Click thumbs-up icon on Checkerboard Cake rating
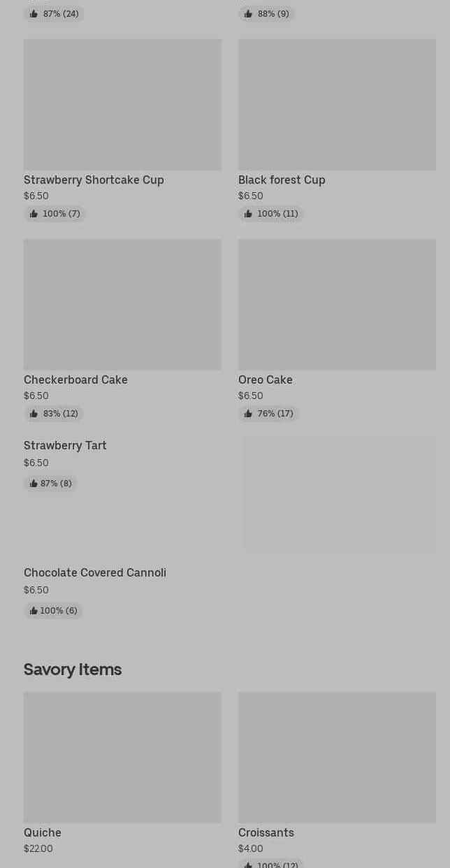The image size is (450, 868). tap(34, 414)
